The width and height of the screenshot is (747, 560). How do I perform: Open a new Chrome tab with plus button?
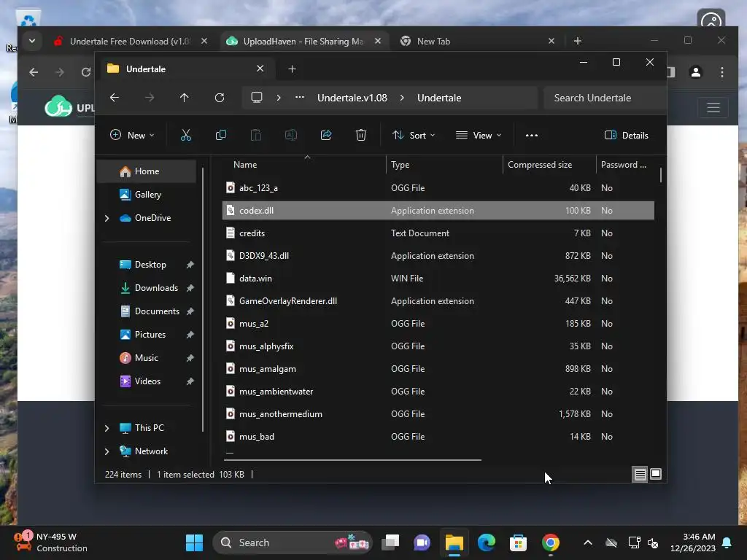click(578, 41)
